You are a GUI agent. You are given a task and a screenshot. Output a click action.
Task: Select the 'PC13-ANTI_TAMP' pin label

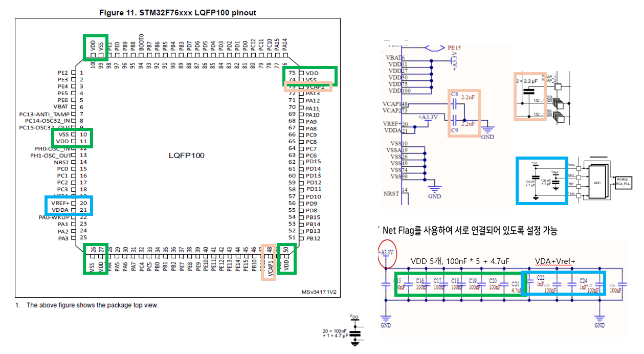coord(44,114)
